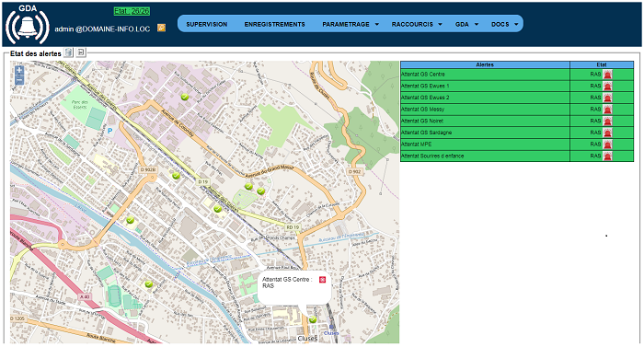
Task: Select the Attentat GS Sardagne row
Action: (517, 133)
